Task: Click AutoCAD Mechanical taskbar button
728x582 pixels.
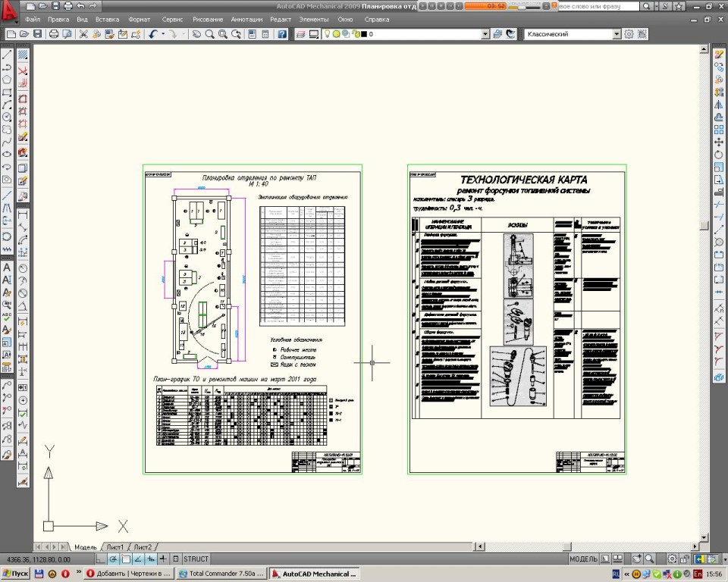Action: coord(315,574)
